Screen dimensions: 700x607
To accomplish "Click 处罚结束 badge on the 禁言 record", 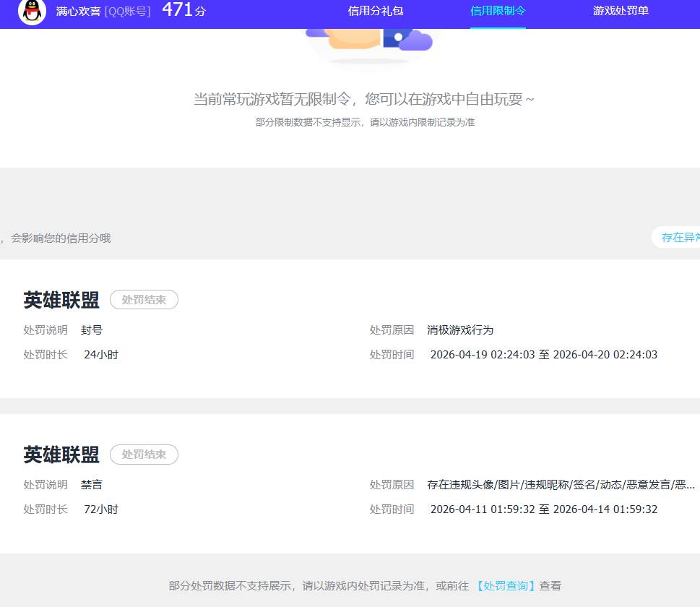I will point(144,455).
